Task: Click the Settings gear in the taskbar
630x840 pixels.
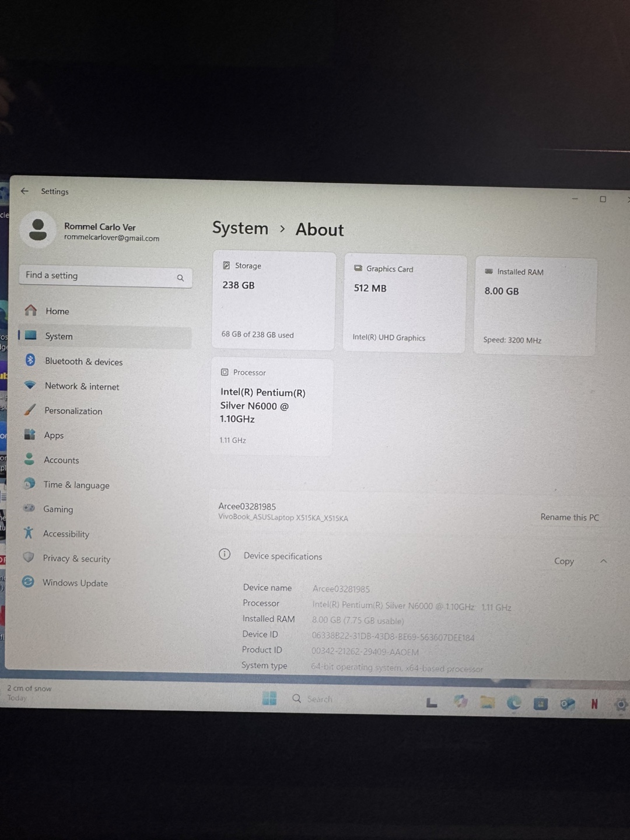Action: pos(621,705)
